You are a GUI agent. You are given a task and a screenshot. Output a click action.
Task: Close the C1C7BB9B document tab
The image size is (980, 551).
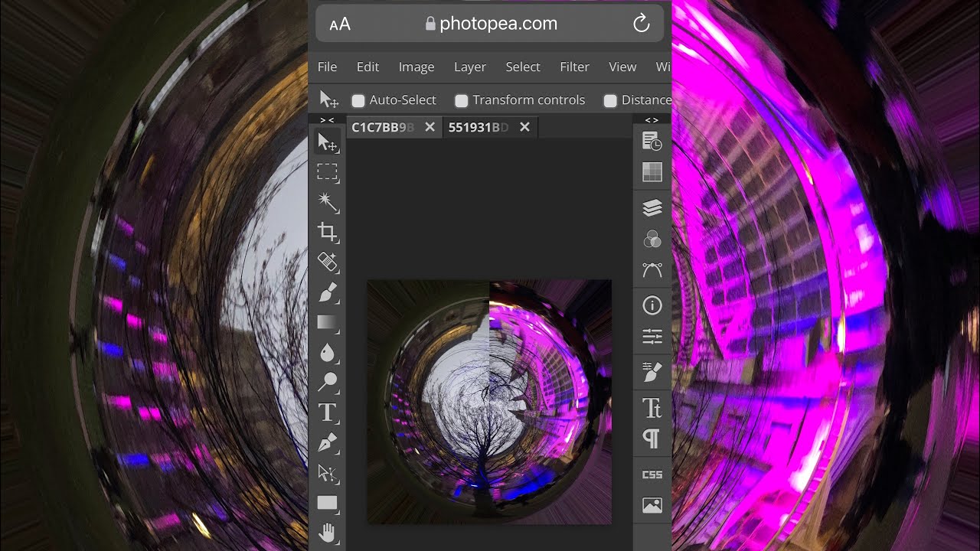[430, 127]
